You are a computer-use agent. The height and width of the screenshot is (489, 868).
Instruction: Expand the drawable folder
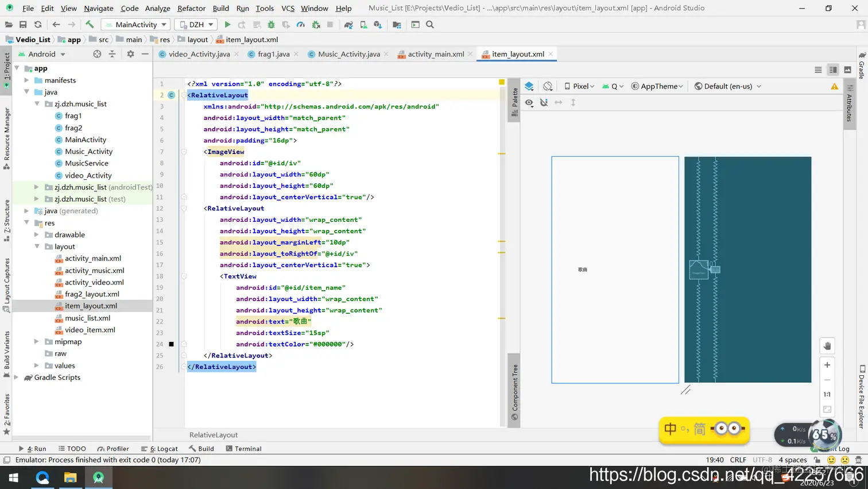pyautogui.click(x=37, y=234)
